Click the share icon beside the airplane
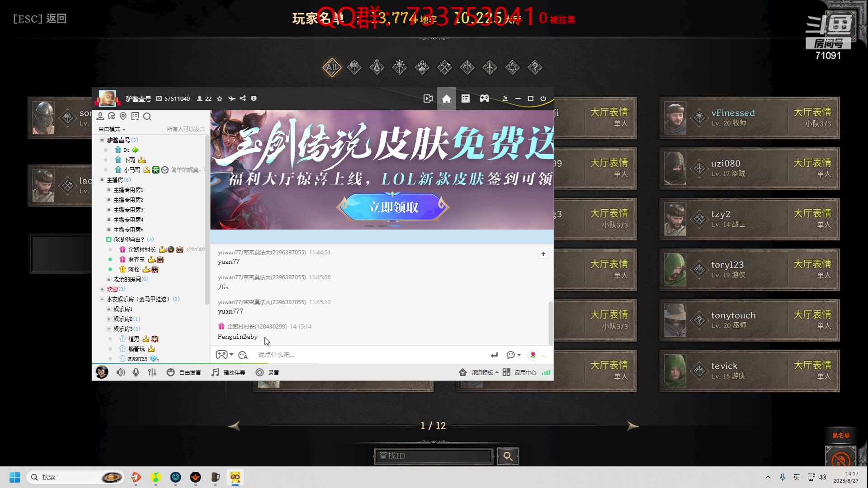The image size is (868, 488). (x=243, y=99)
